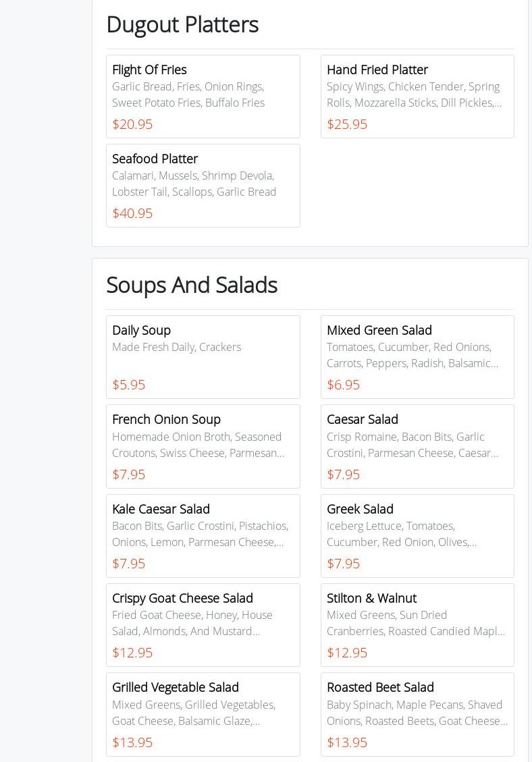532x762 pixels.
Task: Select the Greek Salad item
Action: click(x=360, y=509)
